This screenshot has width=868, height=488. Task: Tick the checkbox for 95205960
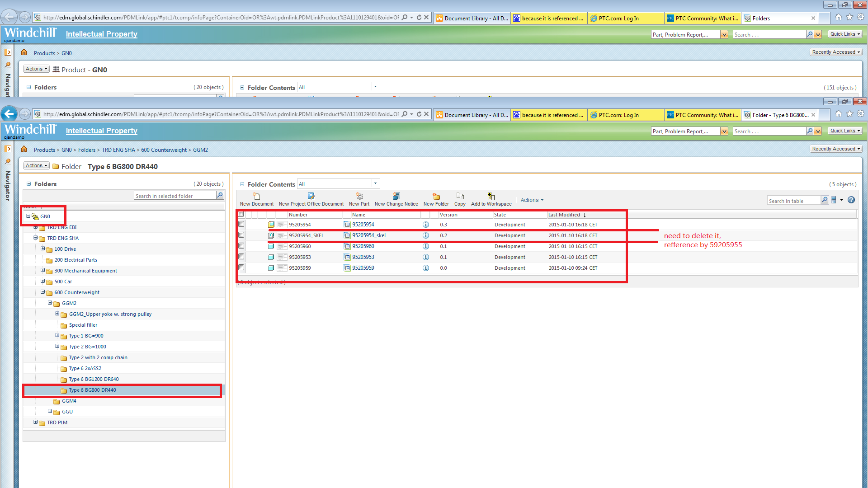click(x=241, y=246)
